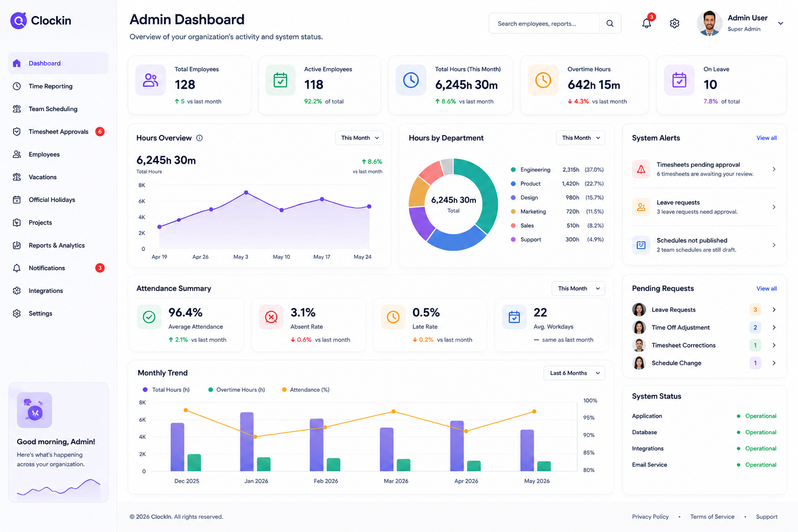
Task: Click the Search employees, reports input field
Action: [544, 23]
